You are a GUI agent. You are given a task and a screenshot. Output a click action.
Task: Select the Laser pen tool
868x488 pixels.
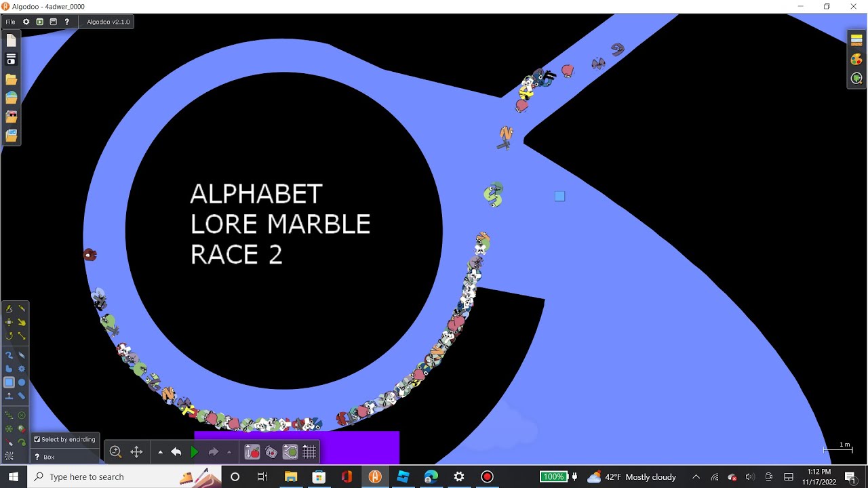[9, 442]
